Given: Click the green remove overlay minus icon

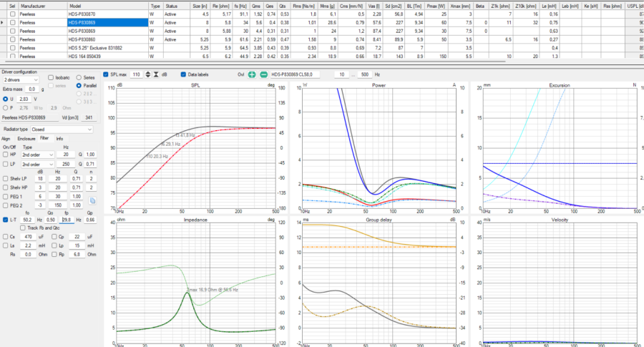Looking at the screenshot, I should pos(263,74).
